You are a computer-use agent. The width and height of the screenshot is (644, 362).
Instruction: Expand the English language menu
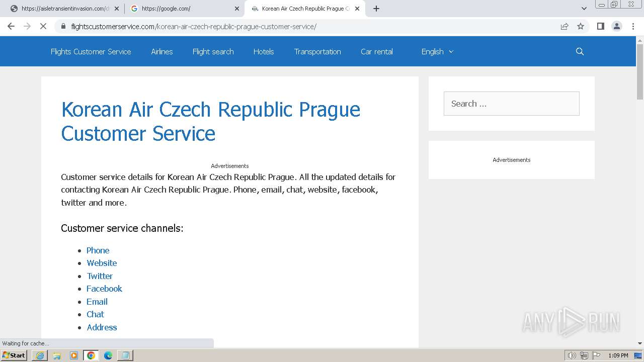click(x=437, y=51)
